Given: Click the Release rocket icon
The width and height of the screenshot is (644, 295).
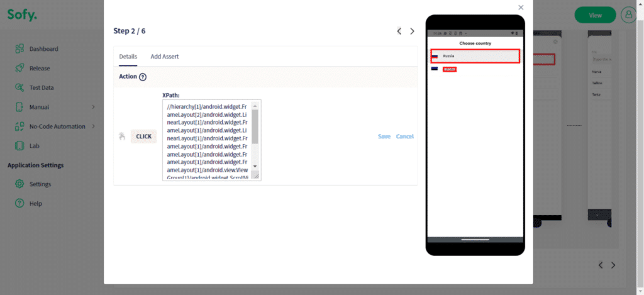Looking at the screenshot, I should click(19, 68).
